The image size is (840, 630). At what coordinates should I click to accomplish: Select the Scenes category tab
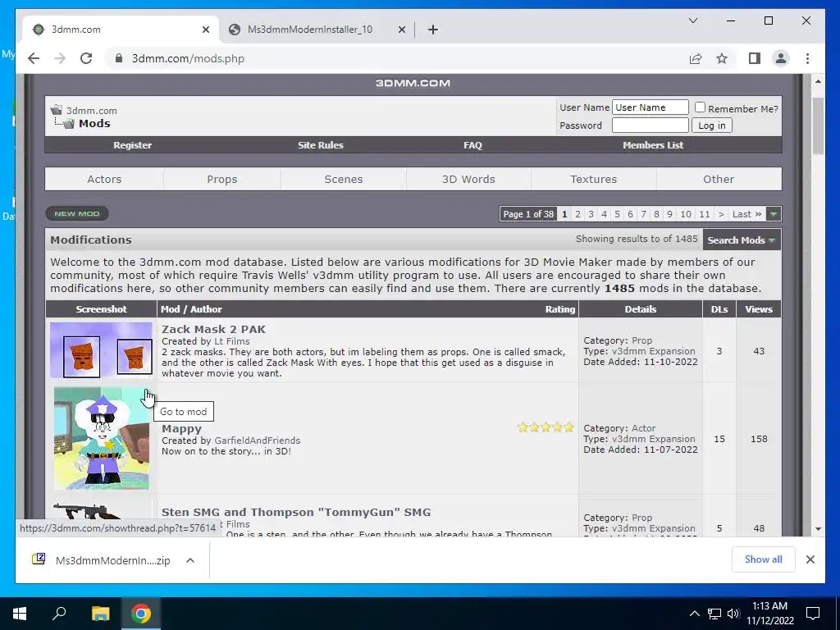[x=344, y=180]
